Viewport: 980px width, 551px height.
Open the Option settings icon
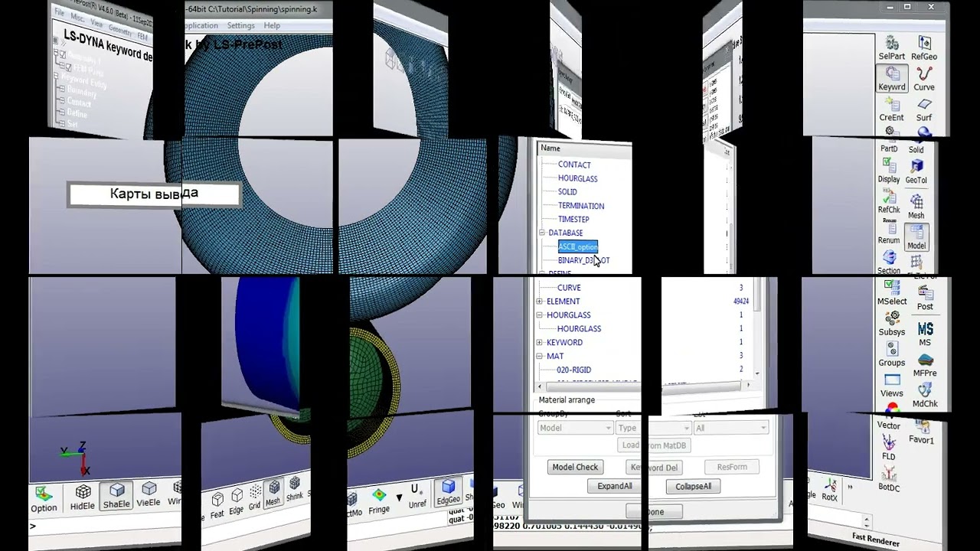(44, 499)
